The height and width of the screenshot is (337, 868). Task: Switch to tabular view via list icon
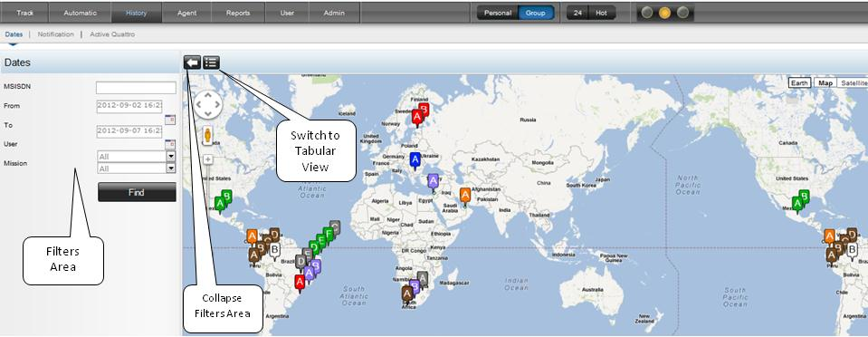click(212, 63)
